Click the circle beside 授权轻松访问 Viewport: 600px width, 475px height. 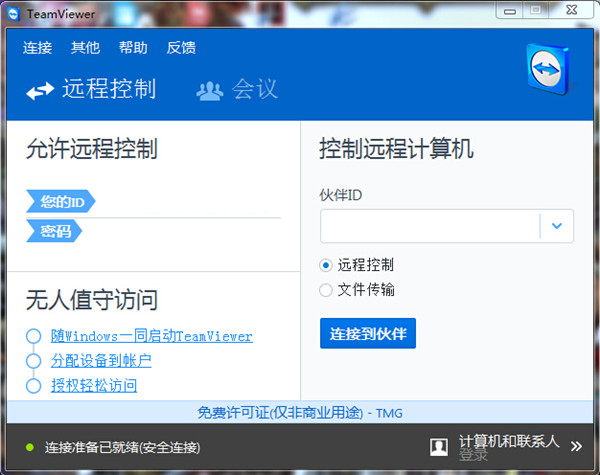coord(34,386)
